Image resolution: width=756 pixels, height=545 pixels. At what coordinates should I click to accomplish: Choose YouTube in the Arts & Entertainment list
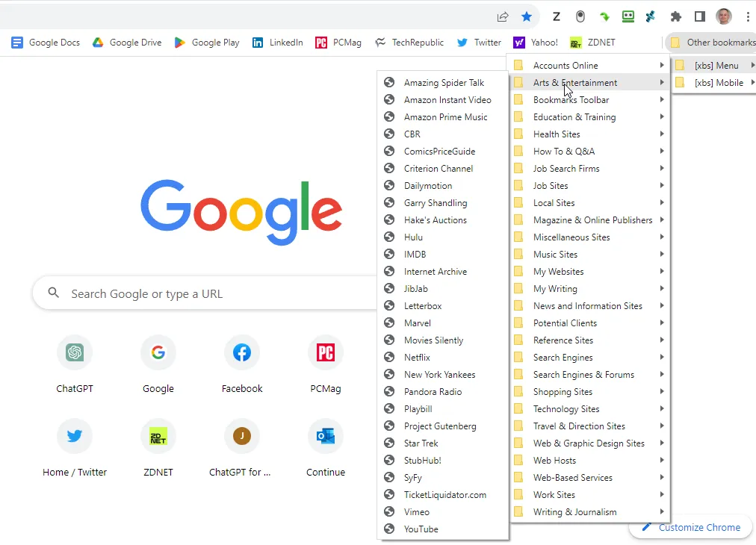point(421,529)
